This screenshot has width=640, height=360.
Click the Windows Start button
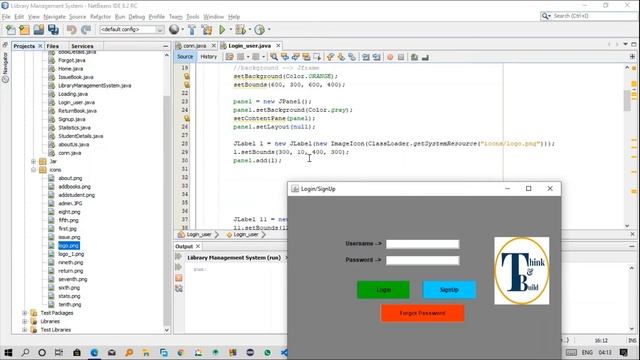point(8,352)
